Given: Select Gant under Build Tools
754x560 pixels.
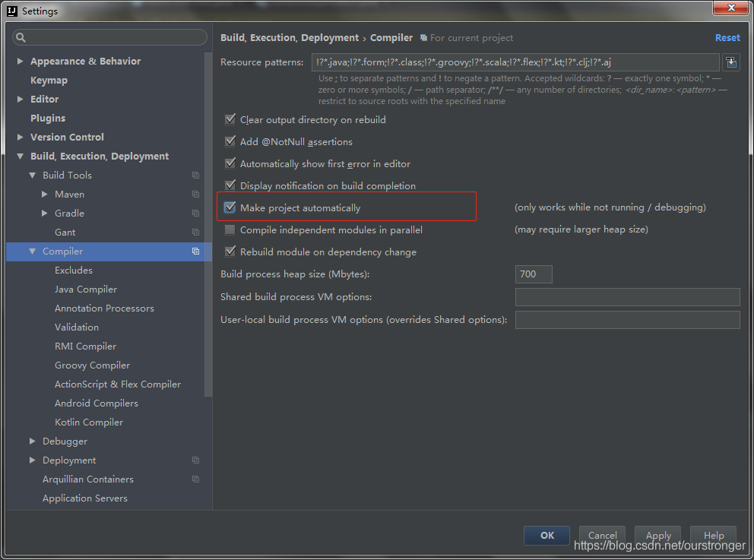Looking at the screenshot, I should click(x=65, y=233).
